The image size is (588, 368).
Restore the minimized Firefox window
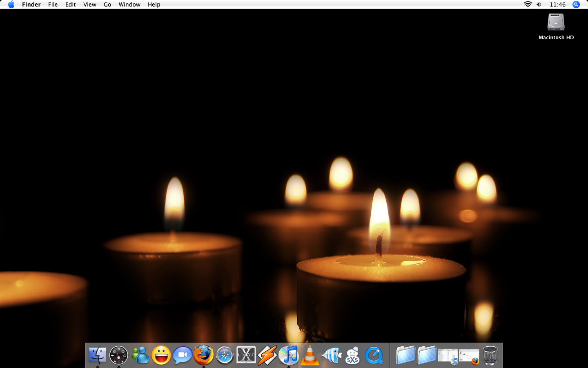click(469, 356)
